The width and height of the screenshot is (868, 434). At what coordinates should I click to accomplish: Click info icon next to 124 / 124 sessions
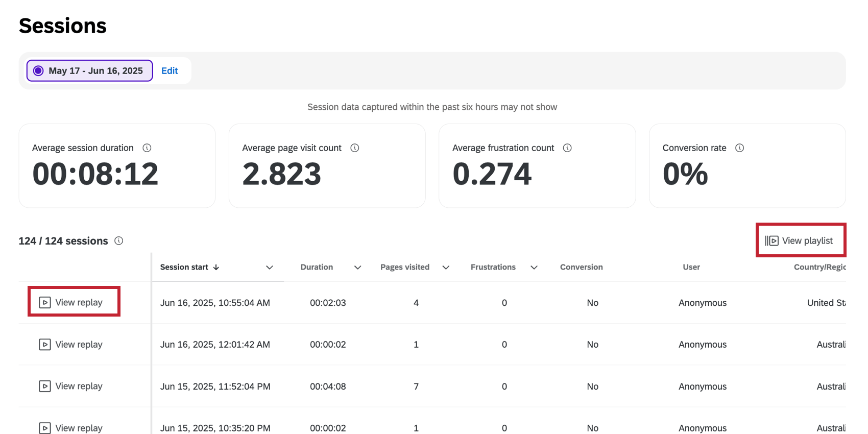pyautogui.click(x=119, y=241)
